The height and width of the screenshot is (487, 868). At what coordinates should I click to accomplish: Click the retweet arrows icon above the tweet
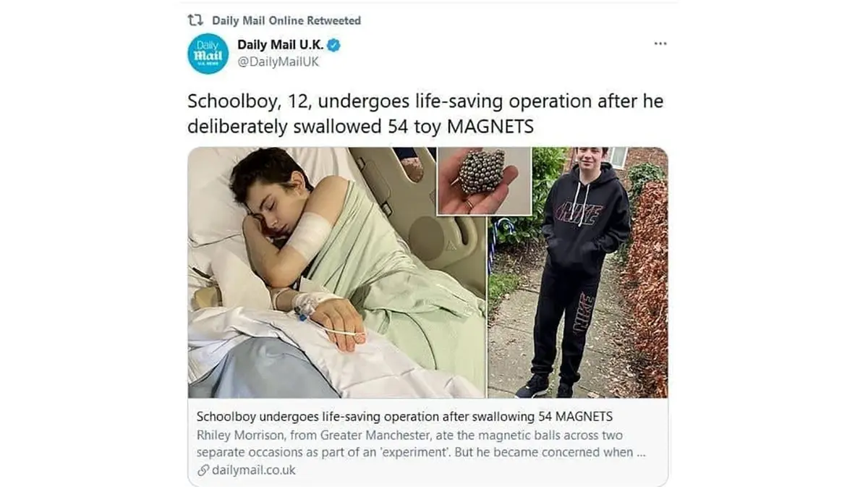pos(196,20)
